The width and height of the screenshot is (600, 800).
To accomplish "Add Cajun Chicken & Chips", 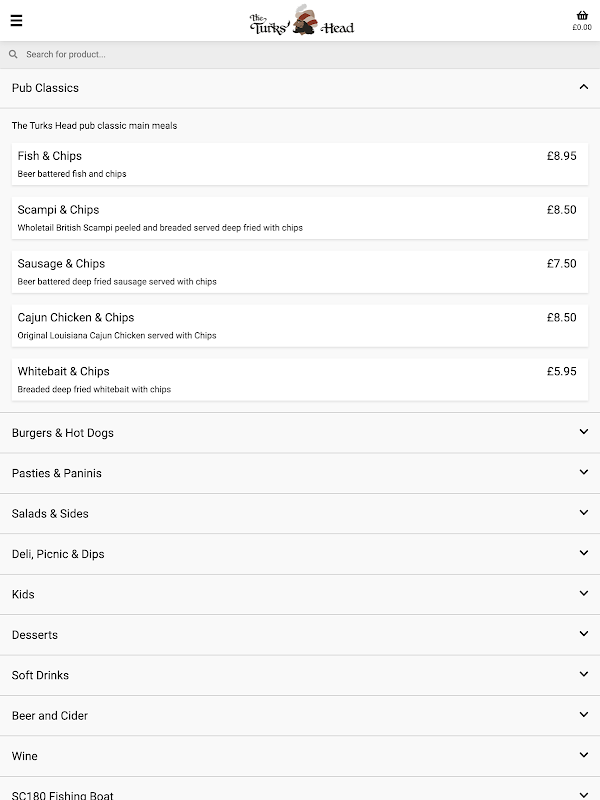I will pyautogui.click(x=300, y=326).
